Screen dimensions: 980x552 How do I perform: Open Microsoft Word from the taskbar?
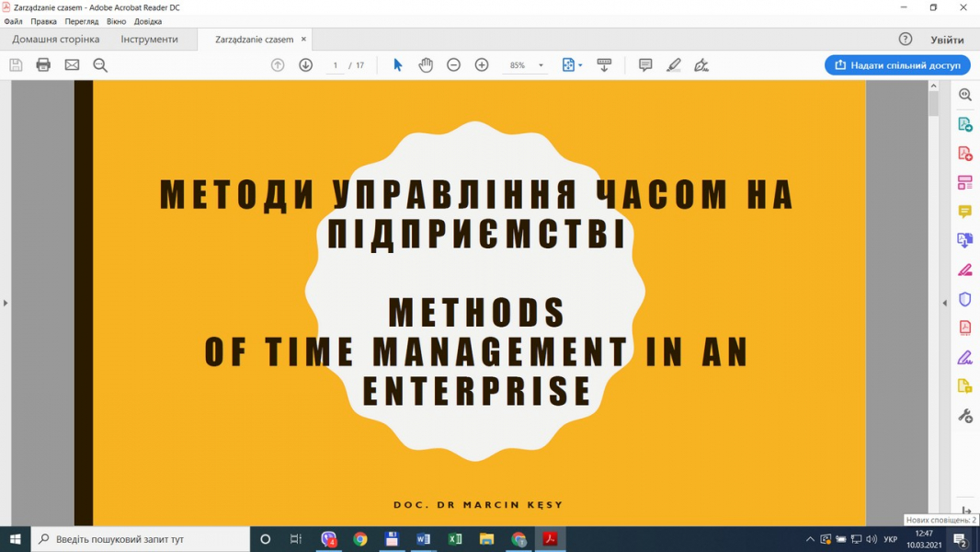tap(423, 539)
